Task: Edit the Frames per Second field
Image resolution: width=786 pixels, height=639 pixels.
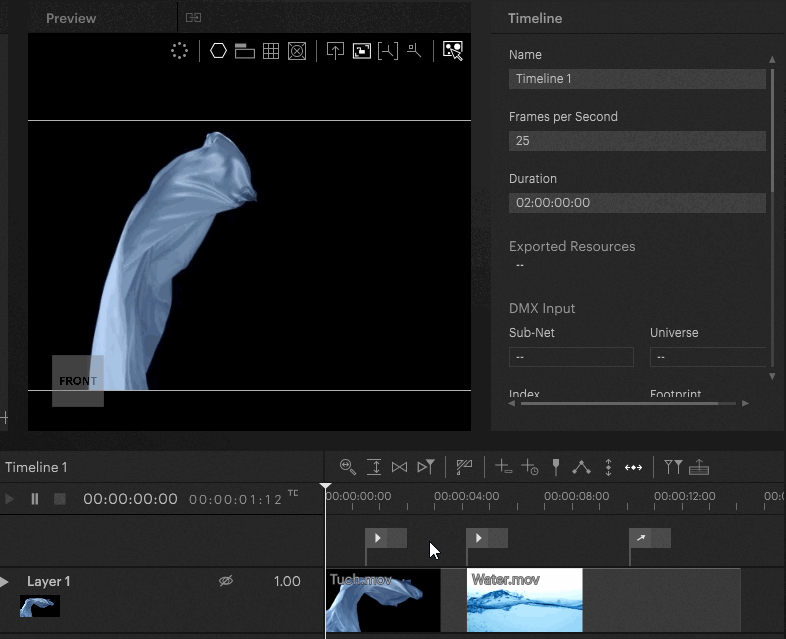Action: tap(637, 141)
